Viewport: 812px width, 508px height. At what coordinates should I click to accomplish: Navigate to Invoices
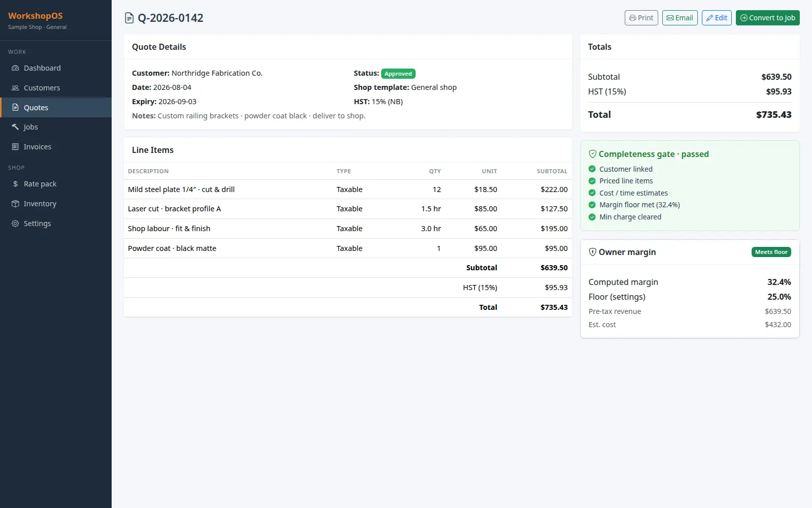click(56, 147)
